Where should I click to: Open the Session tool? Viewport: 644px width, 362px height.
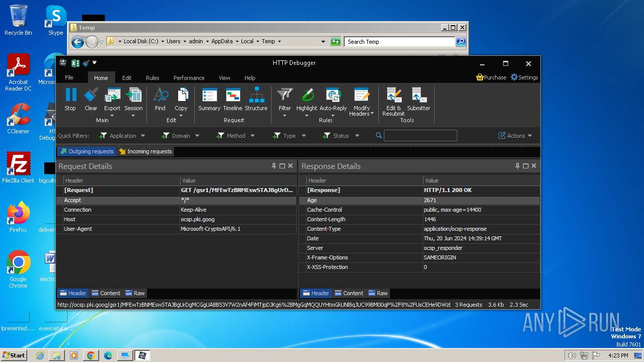[x=133, y=99]
